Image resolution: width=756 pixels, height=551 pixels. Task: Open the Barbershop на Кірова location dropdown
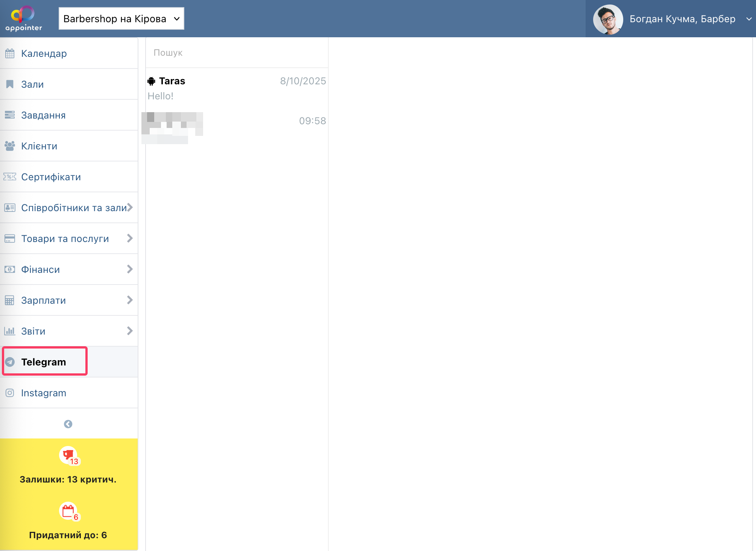(121, 19)
